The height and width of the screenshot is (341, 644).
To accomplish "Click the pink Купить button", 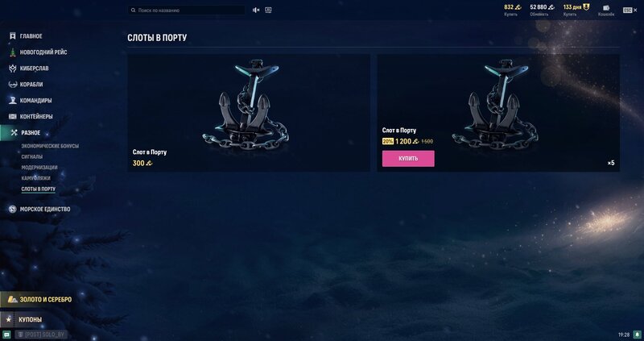I will coord(408,158).
